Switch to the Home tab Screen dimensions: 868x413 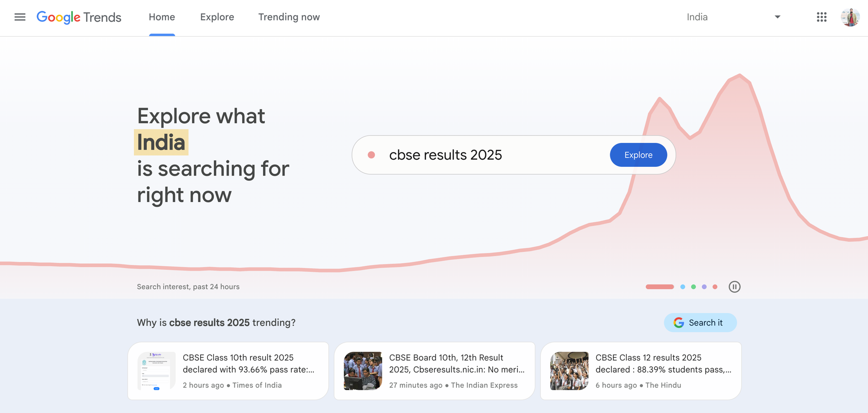162,17
